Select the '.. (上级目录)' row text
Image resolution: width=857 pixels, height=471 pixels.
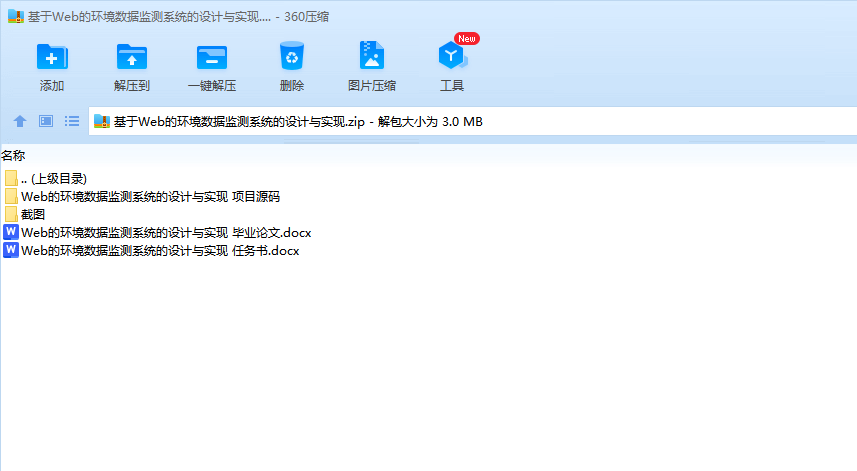(x=54, y=179)
